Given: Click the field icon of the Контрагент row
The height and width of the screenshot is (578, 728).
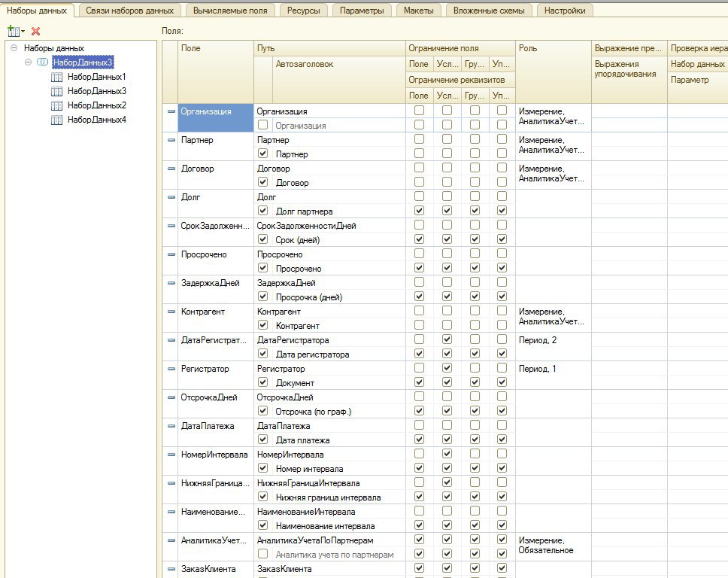Looking at the screenshot, I should 171,312.
